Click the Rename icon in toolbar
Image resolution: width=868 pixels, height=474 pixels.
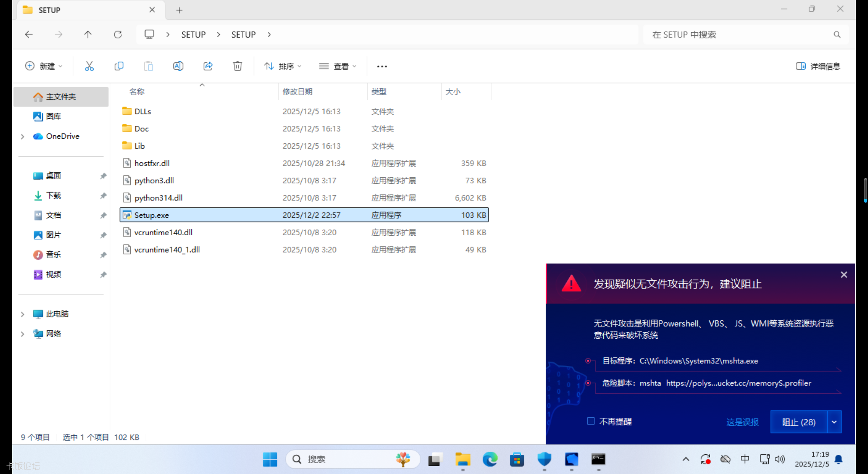tap(178, 66)
